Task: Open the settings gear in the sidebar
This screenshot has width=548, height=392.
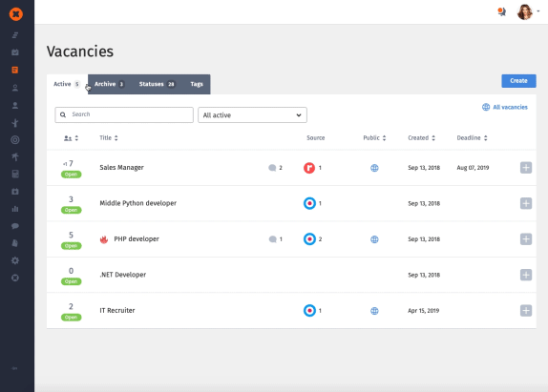Action: tap(15, 260)
